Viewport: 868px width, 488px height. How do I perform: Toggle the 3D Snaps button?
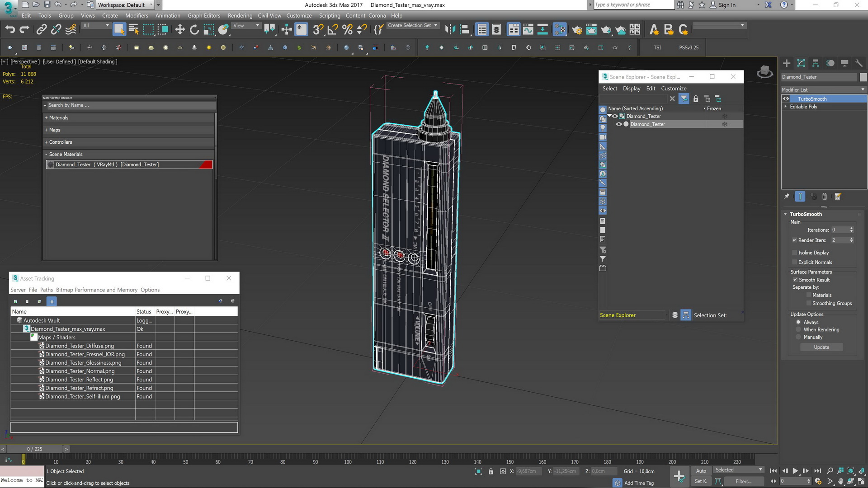click(x=318, y=30)
